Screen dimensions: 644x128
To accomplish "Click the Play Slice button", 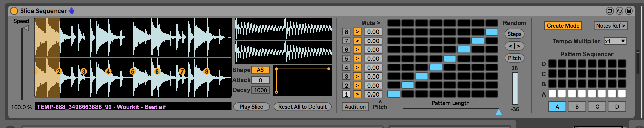I will coord(251,107).
